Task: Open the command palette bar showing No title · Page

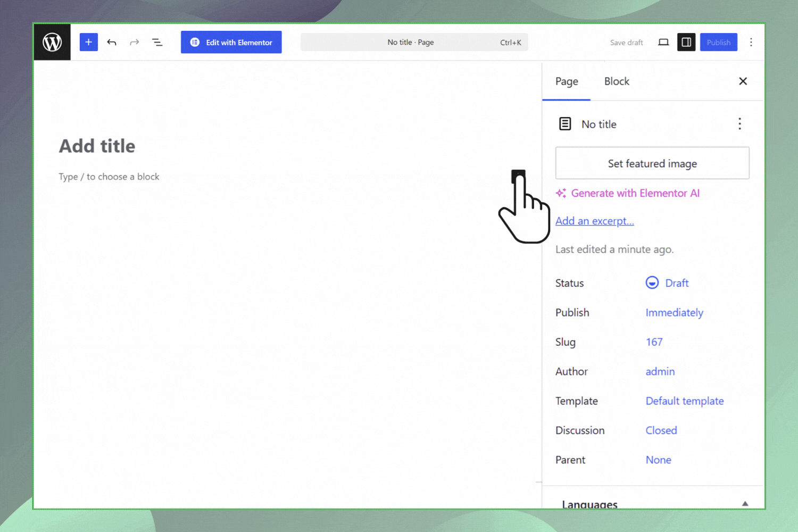Action: [414, 42]
